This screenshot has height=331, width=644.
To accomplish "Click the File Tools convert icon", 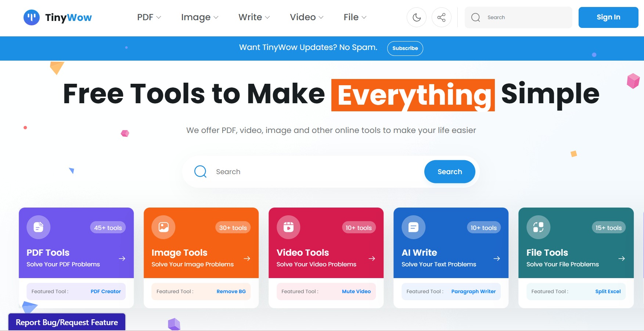I will click(x=538, y=227).
